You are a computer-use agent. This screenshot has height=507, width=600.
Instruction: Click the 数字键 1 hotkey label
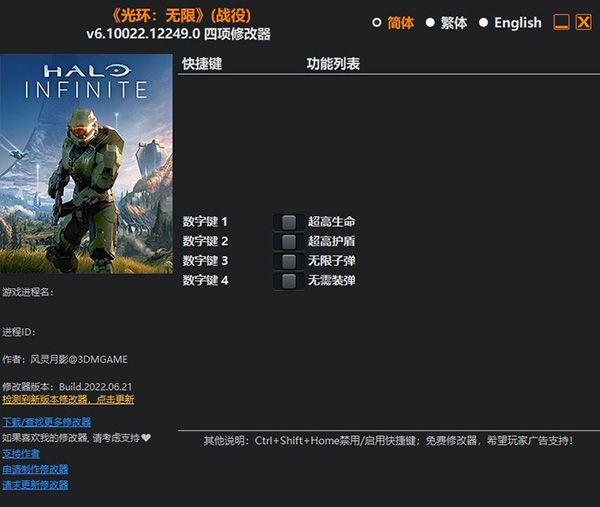(206, 221)
